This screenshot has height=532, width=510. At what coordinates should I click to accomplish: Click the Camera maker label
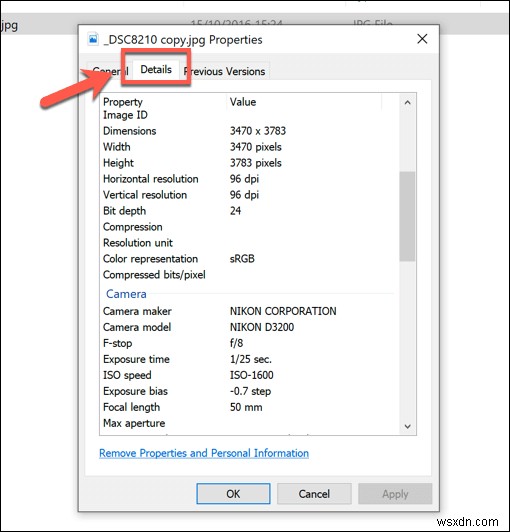click(x=137, y=311)
